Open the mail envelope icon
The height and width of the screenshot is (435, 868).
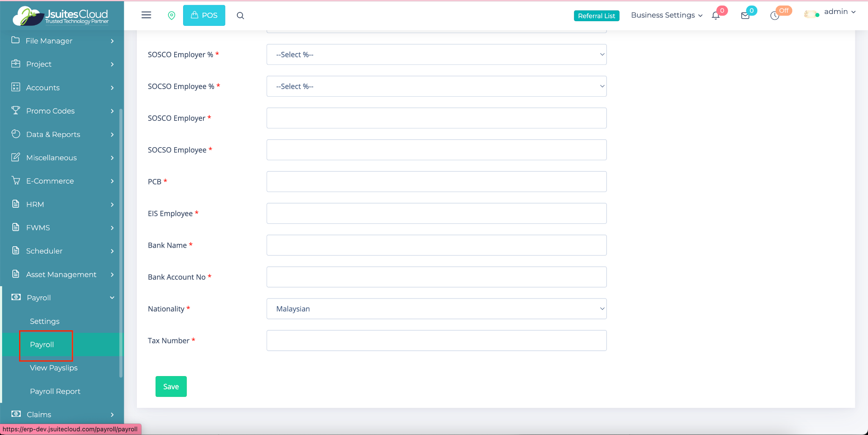coord(745,16)
